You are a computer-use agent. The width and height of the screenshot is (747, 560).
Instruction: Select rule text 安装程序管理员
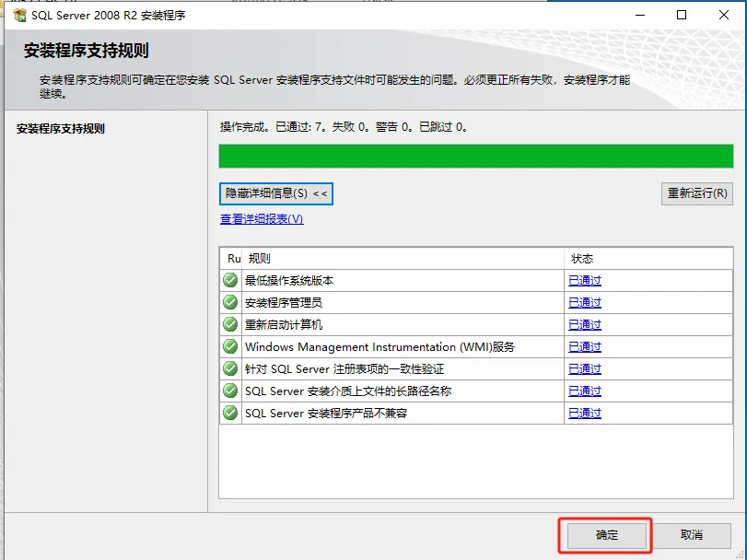[x=284, y=302]
